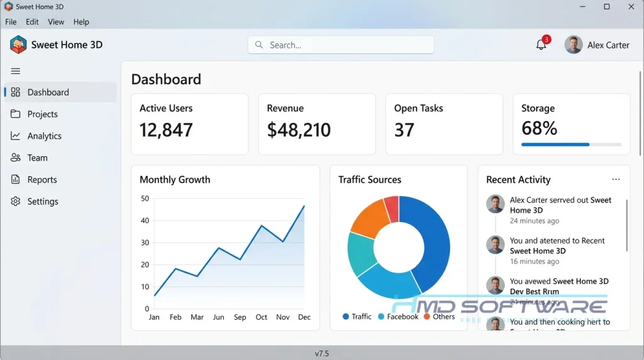The image size is (644, 360).
Task: Click Alex Carter's header avatar
Action: click(x=574, y=45)
